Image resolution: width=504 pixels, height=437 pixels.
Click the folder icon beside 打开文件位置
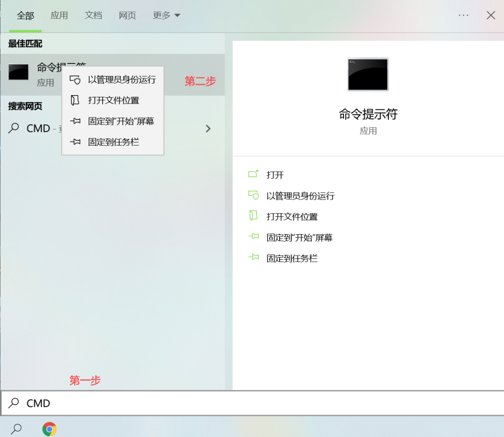click(75, 100)
